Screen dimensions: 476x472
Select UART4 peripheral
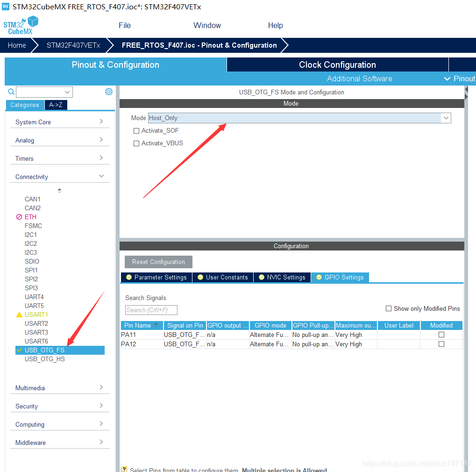[34, 297]
